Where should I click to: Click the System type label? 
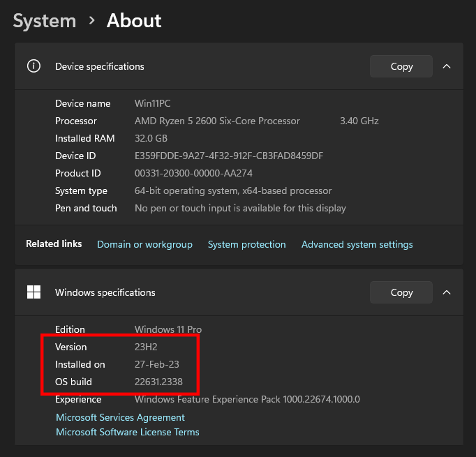point(81,190)
